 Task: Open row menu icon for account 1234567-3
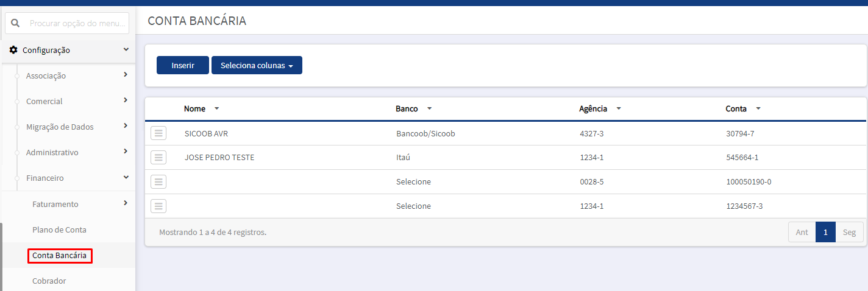point(158,206)
